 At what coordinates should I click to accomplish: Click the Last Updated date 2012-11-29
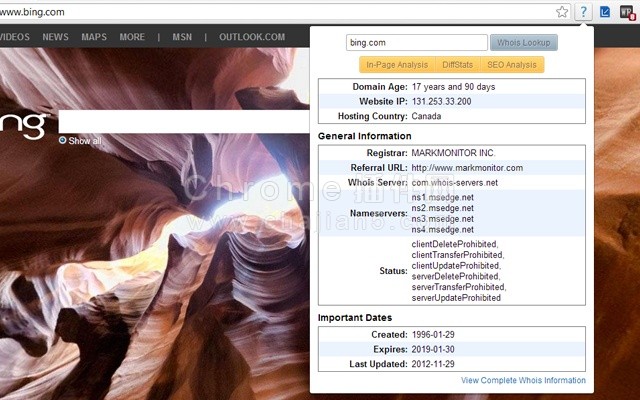433,364
